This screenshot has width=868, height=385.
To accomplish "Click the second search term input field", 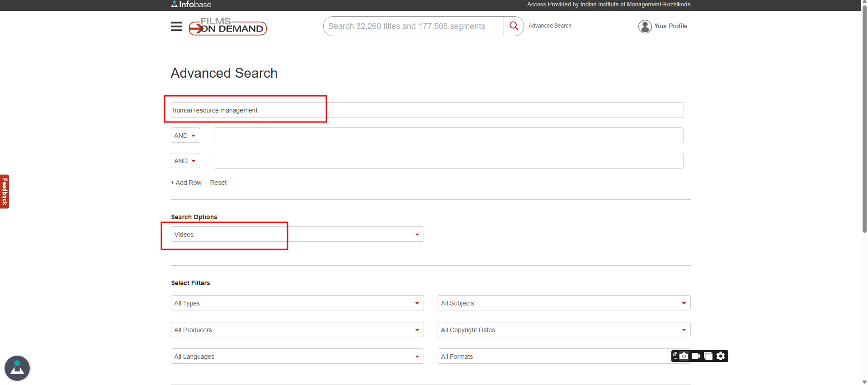I will pos(448,136).
